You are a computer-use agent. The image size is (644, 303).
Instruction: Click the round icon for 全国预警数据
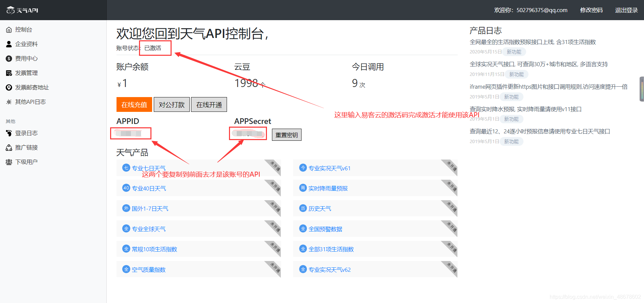coord(303,228)
